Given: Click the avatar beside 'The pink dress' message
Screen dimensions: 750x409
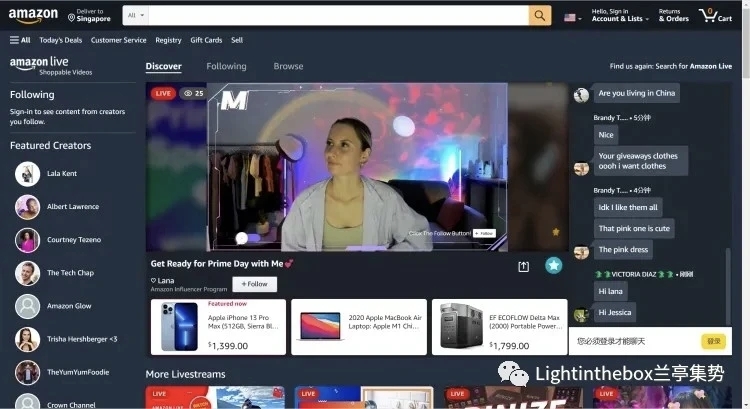Looking at the screenshot, I should coord(581,252).
